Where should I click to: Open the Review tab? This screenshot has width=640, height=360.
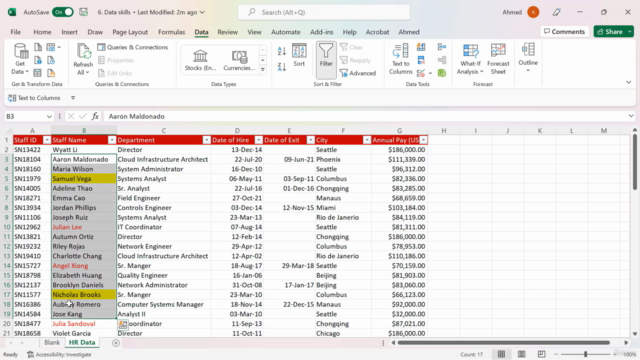tap(227, 32)
